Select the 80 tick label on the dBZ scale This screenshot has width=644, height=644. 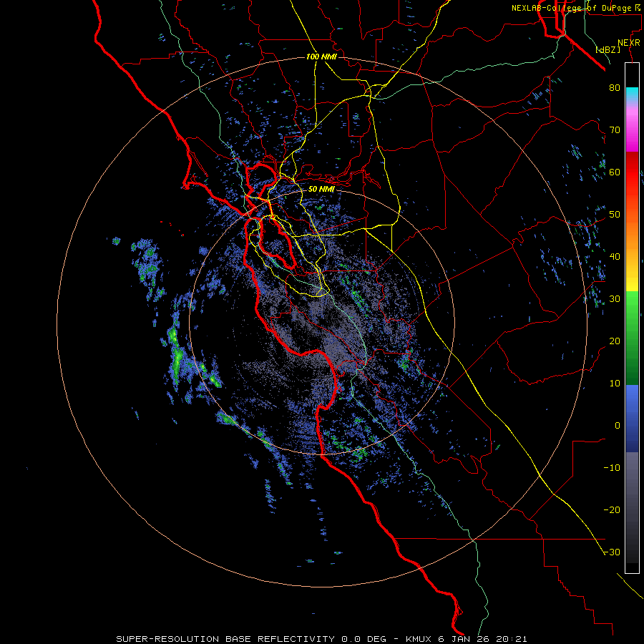[615, 87]
